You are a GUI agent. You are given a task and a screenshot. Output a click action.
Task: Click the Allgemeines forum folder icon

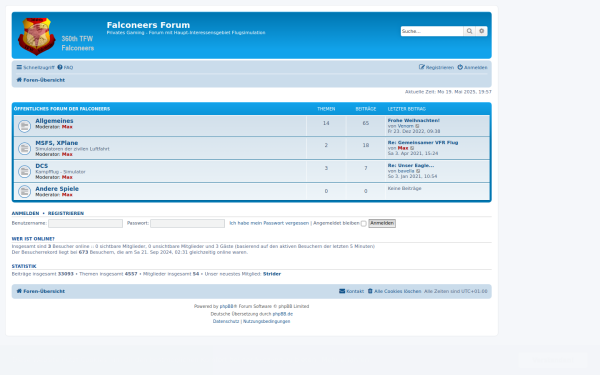[x=24, y=126]
